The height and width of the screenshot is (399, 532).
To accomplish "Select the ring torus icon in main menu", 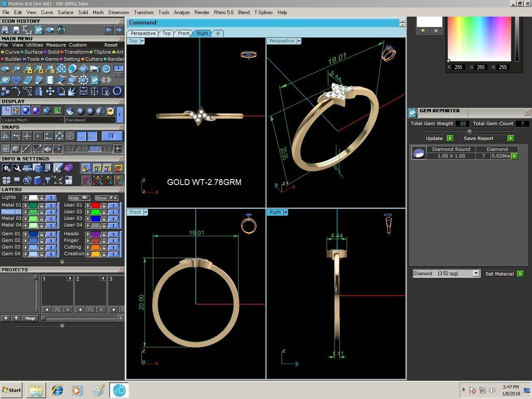I will coord(117,91).
